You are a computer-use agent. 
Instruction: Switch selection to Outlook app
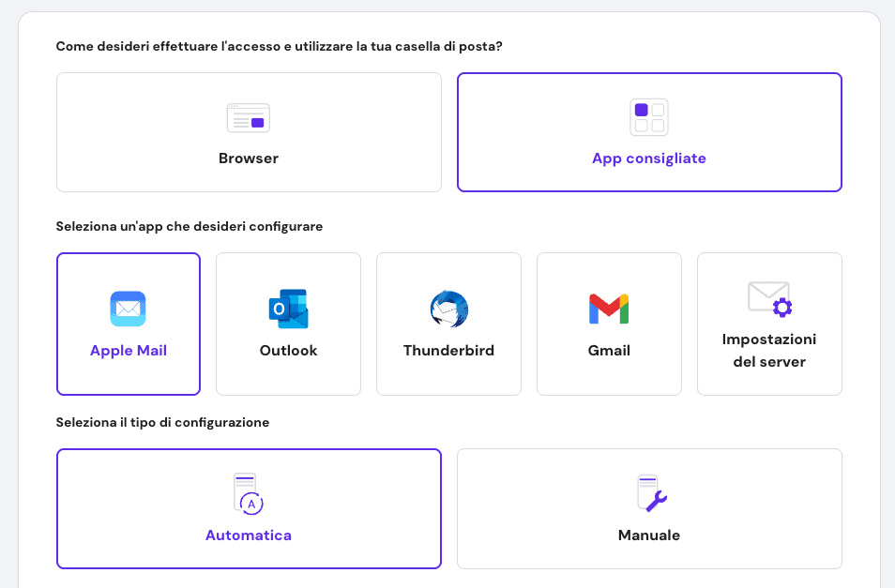click(x=288, y=324)
